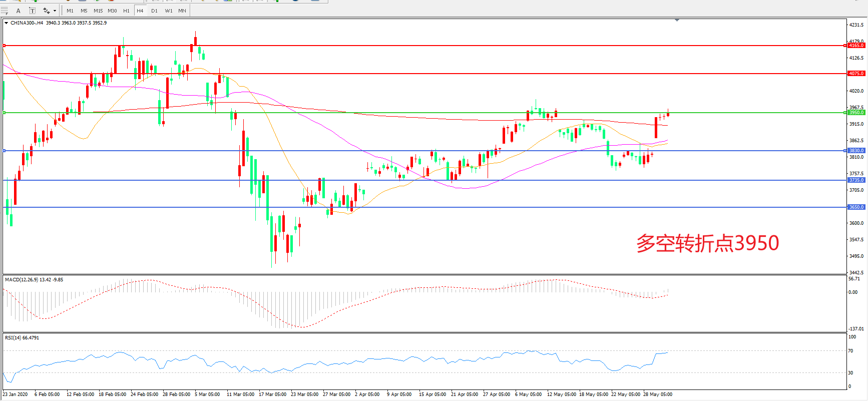The image size is (868, 401).
Task: Select the D1 timeframe
Action: click(x=154, y=11)
